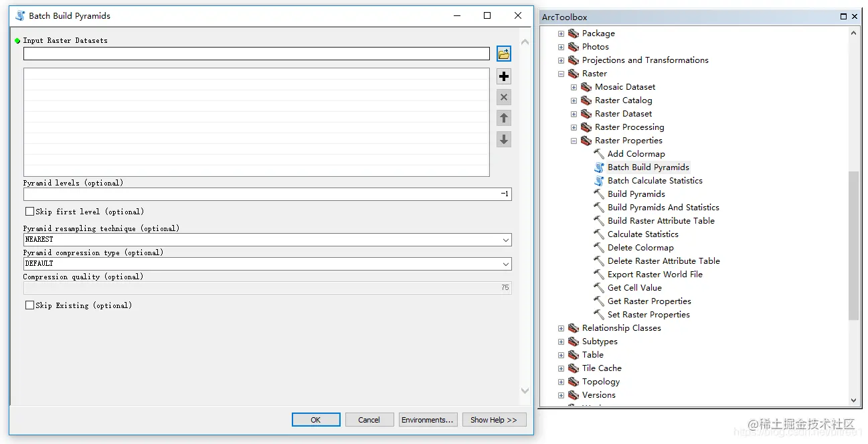868x444 pixels.
Task: Click the dialog pane scroll-down arrow
Action: (x=525, y=390)
